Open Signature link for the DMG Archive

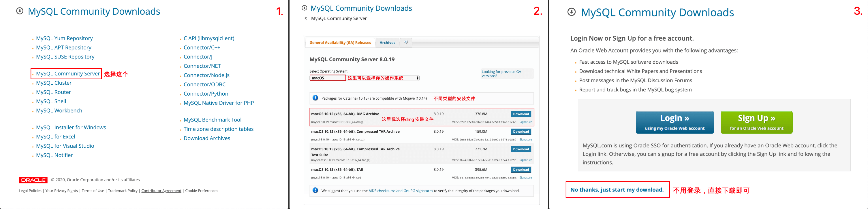coord(525,122)
